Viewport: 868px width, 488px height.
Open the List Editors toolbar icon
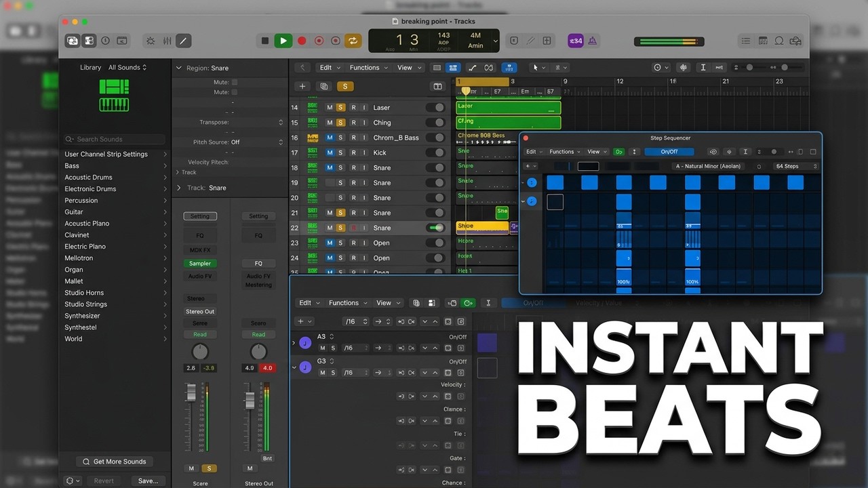[746, 41]
